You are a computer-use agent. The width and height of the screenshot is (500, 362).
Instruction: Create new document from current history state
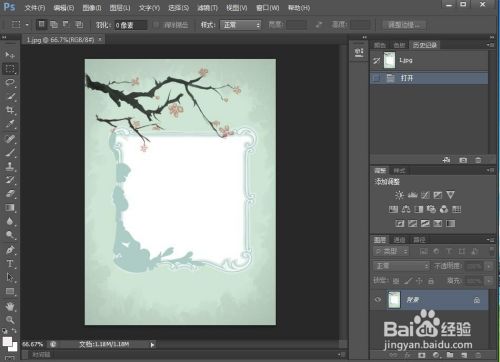[446, 160]
